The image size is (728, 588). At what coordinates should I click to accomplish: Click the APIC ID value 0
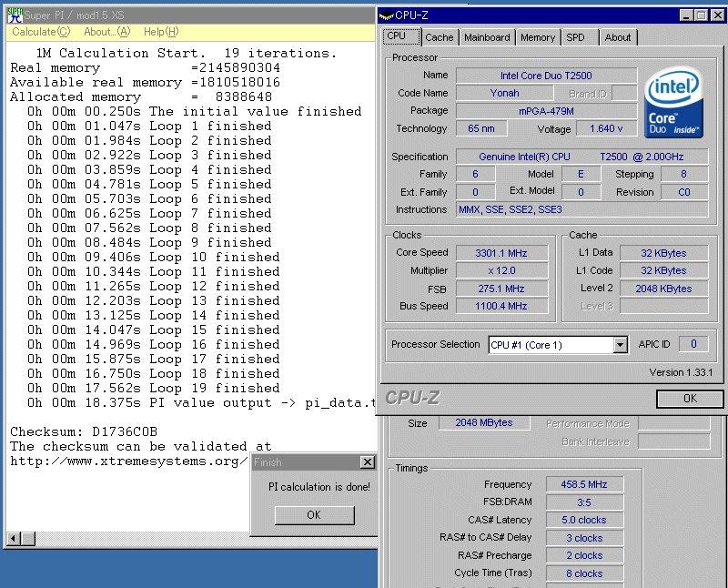click(693, 344)
